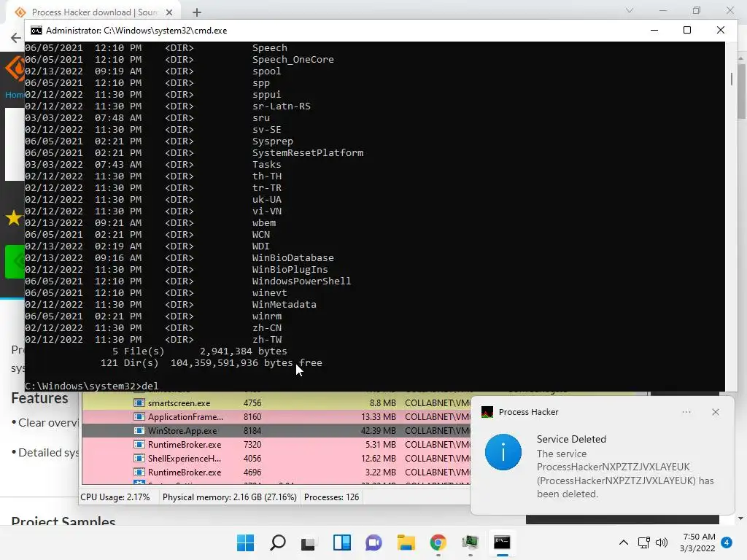
Task: Open File Explorer from taskbar
Action: pos(406,542)
